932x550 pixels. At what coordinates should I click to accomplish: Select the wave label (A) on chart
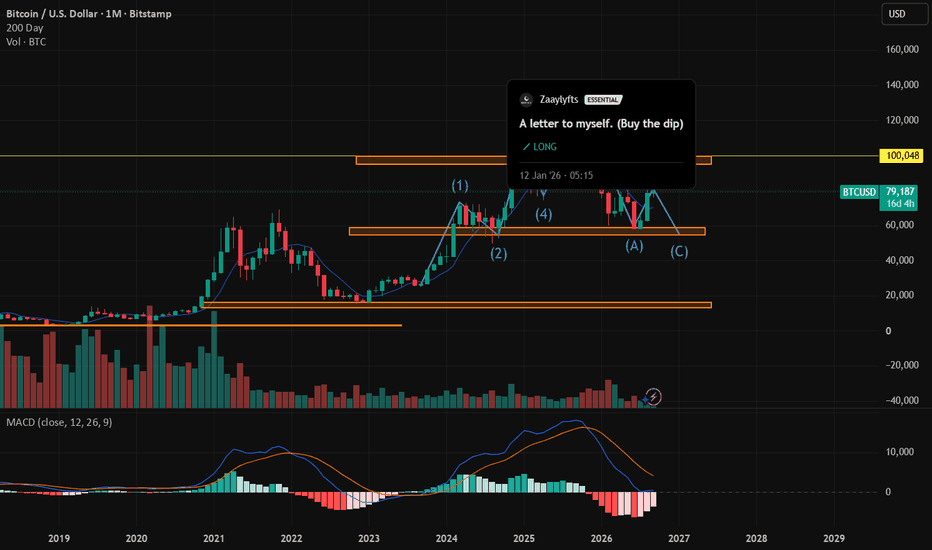(634, 246)
